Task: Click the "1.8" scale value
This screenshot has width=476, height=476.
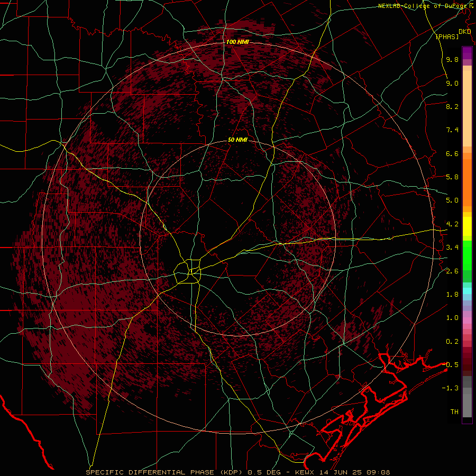Action: (452, 295)
